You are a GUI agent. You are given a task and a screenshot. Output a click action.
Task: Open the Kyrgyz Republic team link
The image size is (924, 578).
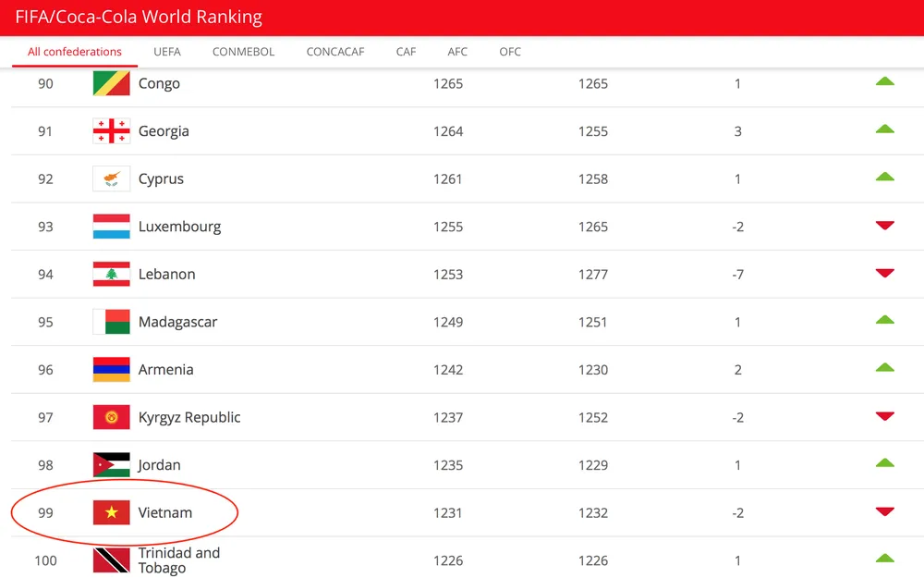[189, 417]
